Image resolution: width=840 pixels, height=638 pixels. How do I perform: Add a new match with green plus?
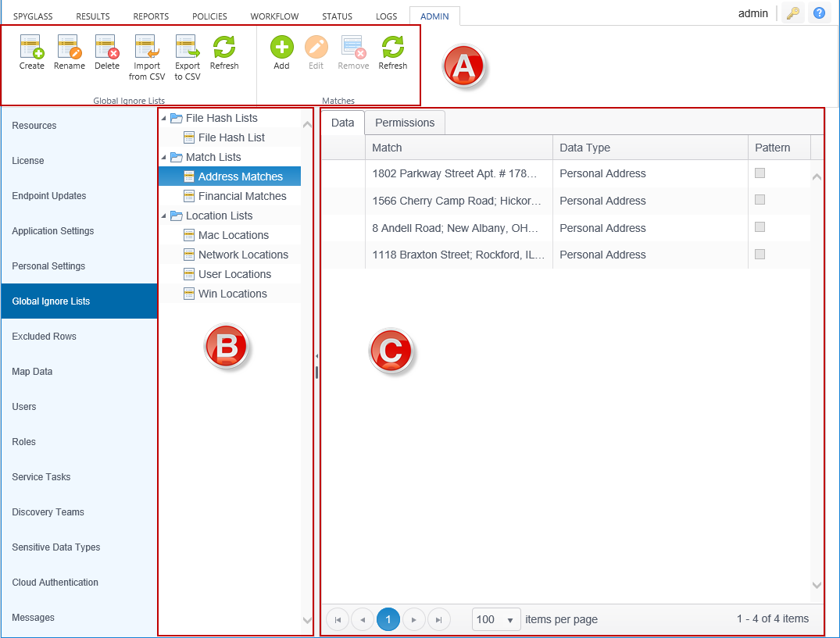pyautogui.click(x=281, y=48)
